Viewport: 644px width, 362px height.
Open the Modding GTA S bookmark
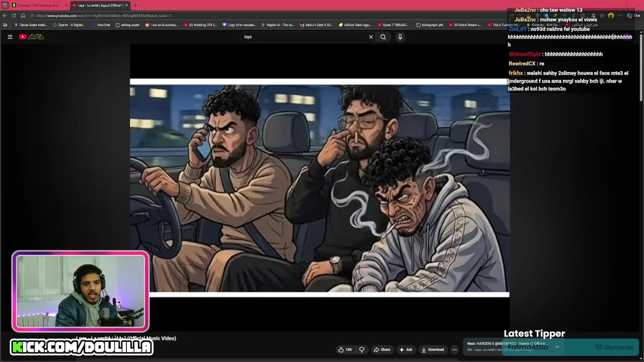pos(200,25)
